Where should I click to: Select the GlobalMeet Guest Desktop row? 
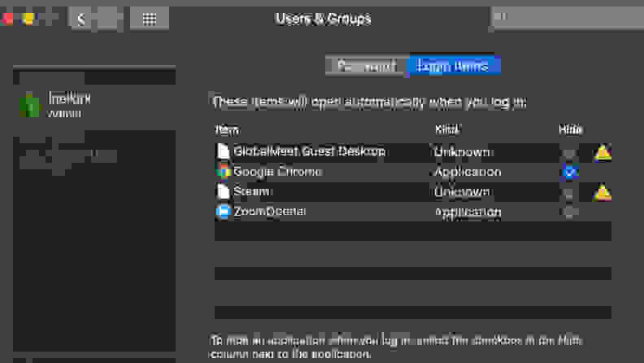[x=413, y=152]
